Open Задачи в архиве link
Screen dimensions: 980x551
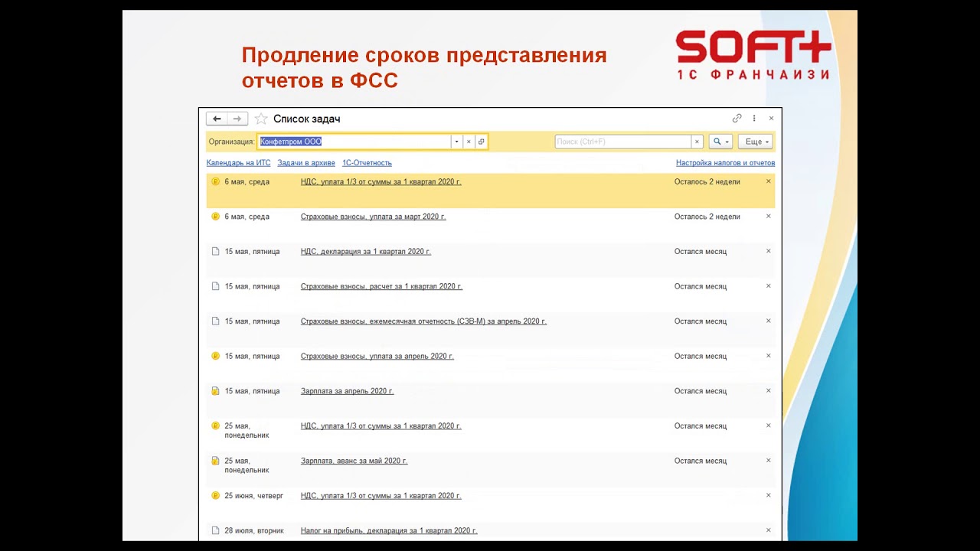tap(306, 163)
